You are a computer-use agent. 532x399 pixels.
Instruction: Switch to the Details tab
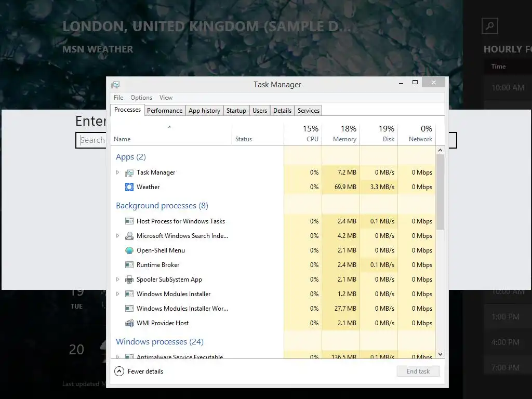[282, 111]
